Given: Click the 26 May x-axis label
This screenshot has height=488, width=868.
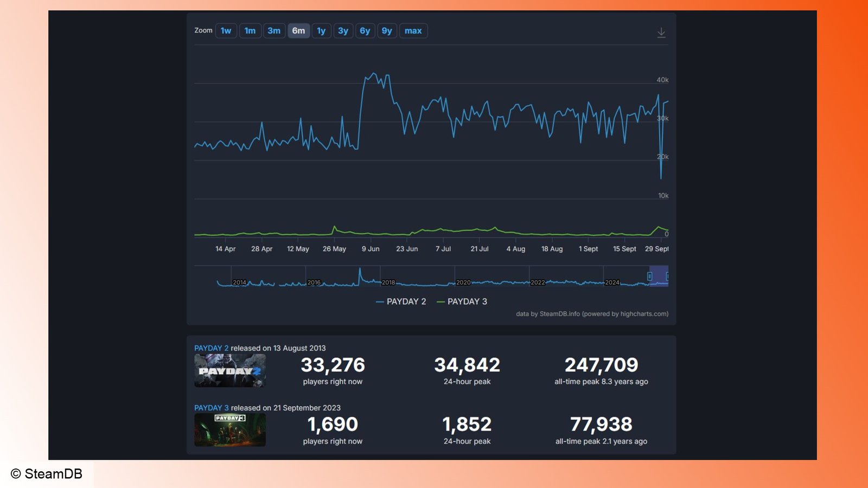Looking at the screenshot, I should click(334, 249).
